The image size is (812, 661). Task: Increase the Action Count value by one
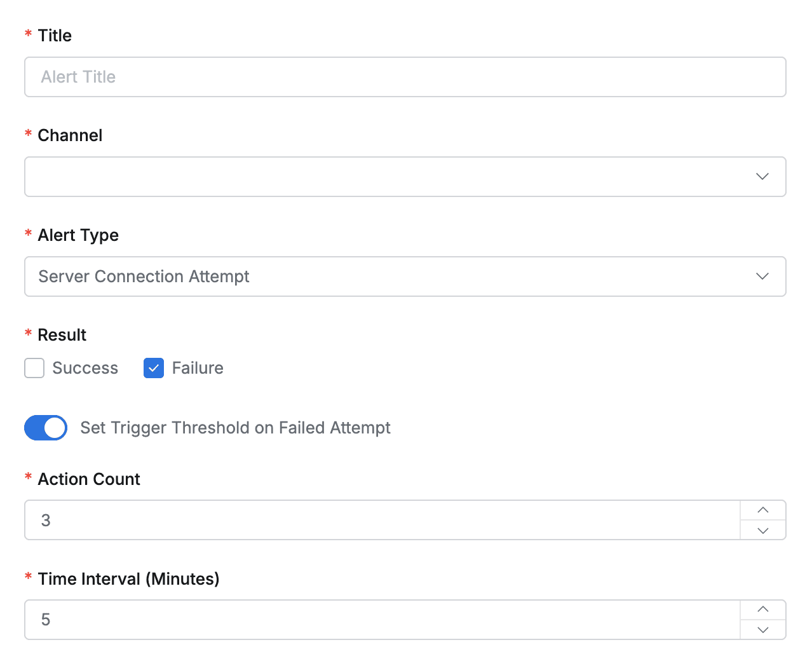pos(763,510)
